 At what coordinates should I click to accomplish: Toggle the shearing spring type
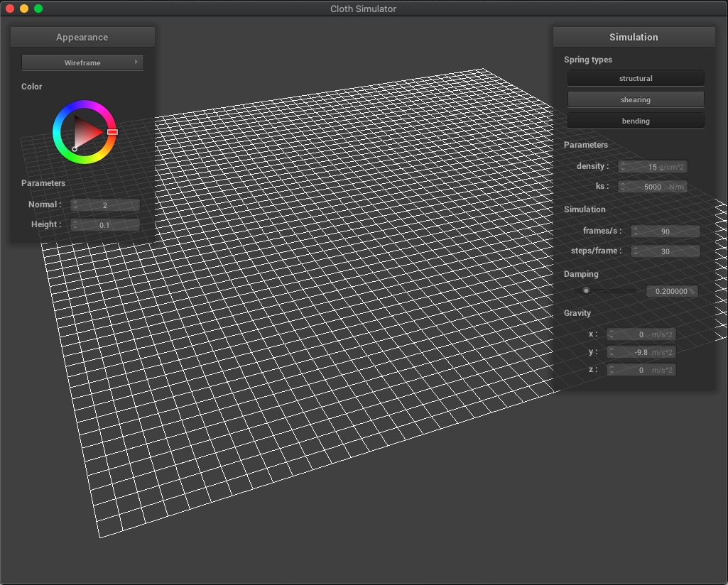(x=635, y=99)
